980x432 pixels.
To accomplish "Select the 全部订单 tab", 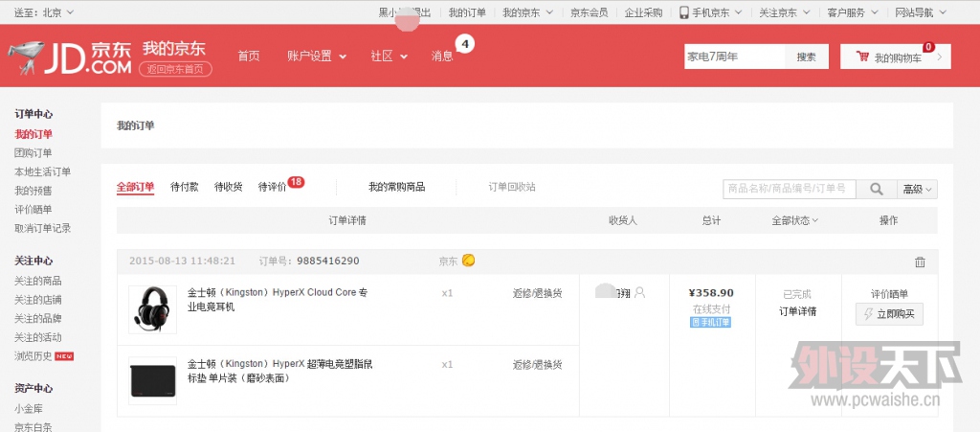I will click(135, 187).
